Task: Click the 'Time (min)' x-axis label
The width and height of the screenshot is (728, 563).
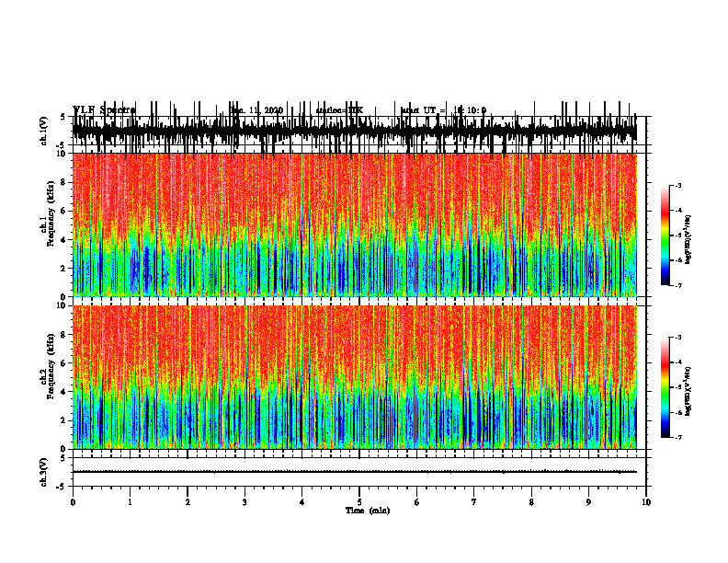Action: [368, 511]
